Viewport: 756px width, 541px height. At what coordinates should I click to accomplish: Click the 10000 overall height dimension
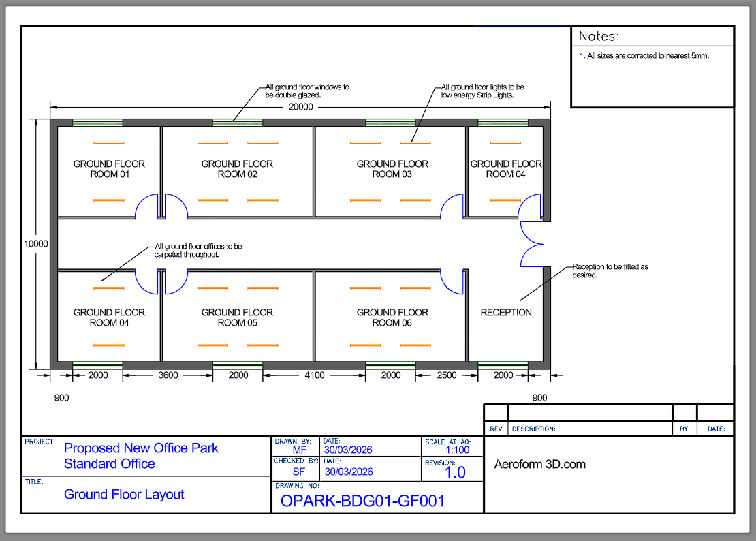pos(36,243)
